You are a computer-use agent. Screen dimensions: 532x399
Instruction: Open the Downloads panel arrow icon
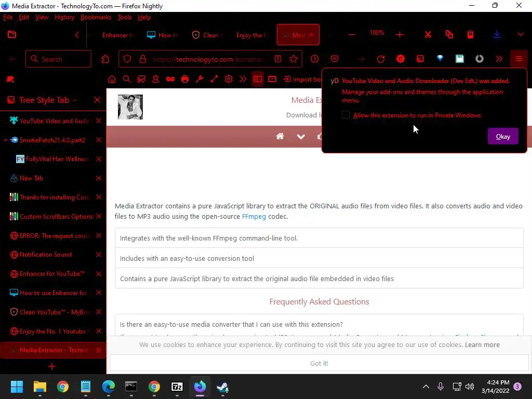click(497, 35)
